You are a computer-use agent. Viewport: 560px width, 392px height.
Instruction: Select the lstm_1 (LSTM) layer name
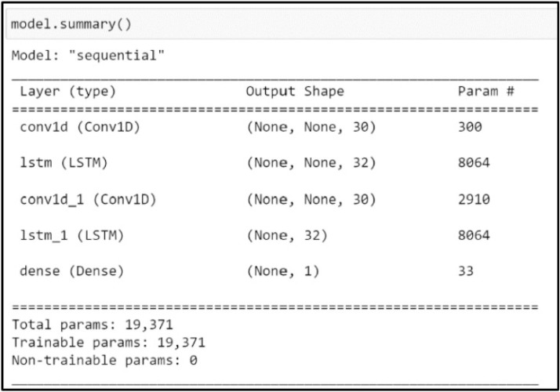(72, 236)
